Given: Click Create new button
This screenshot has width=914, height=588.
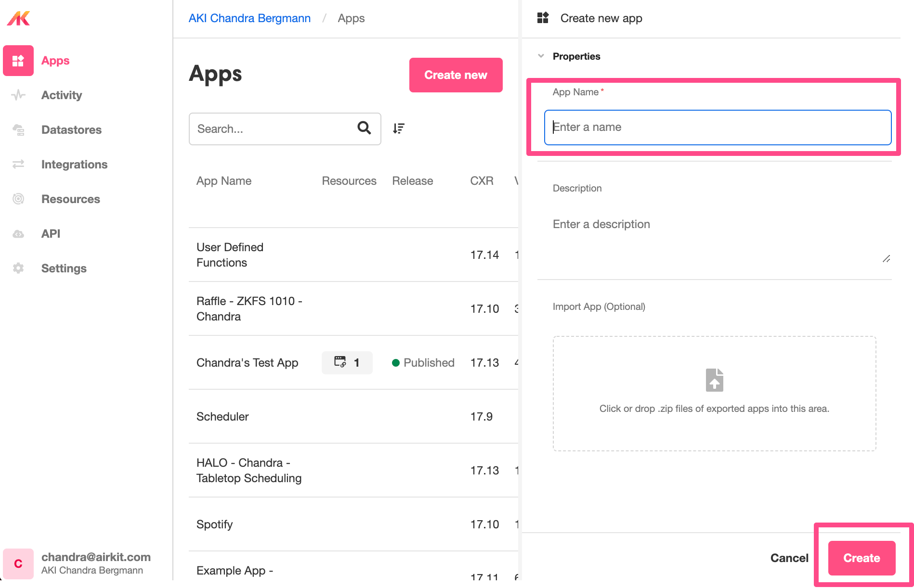Looking at the screenshot, I should [x=456, y=75].
